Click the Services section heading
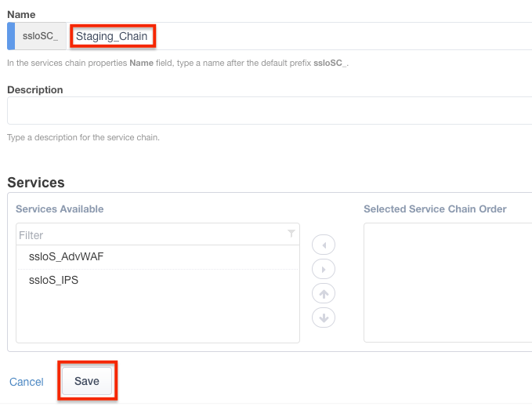The width and height of the screenshot is (532, 410). tap(36, 183)
